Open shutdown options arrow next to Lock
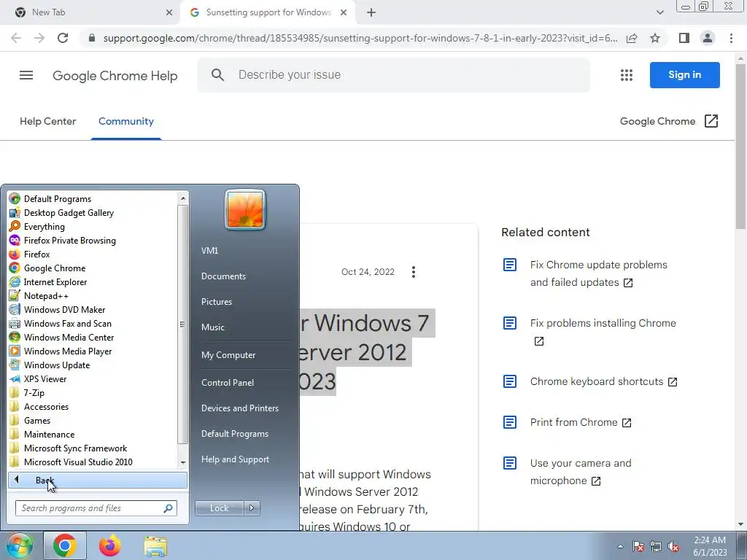 point(252,508)
